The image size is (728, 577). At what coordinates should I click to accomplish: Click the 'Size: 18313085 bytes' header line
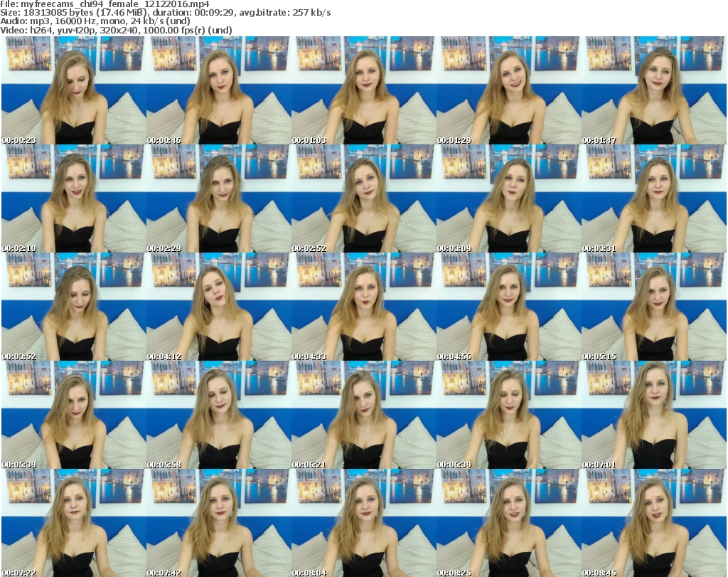tap(165, 13)
